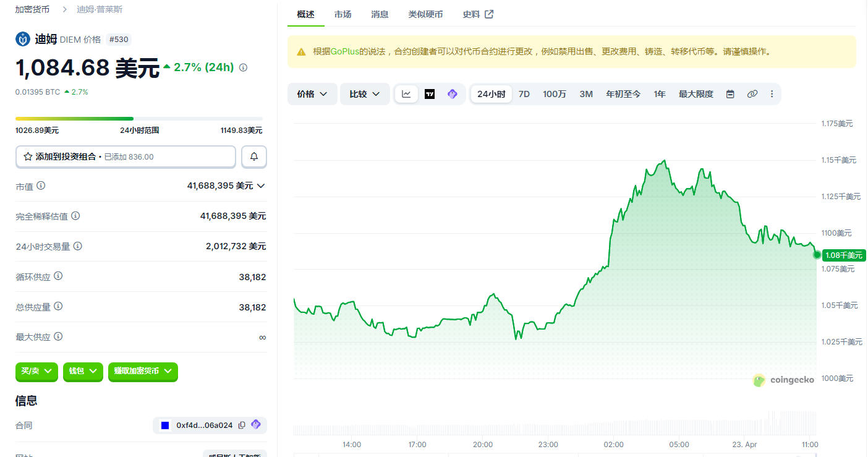Select the 3M chart range
868x457 pixels.
pos(586,94)
